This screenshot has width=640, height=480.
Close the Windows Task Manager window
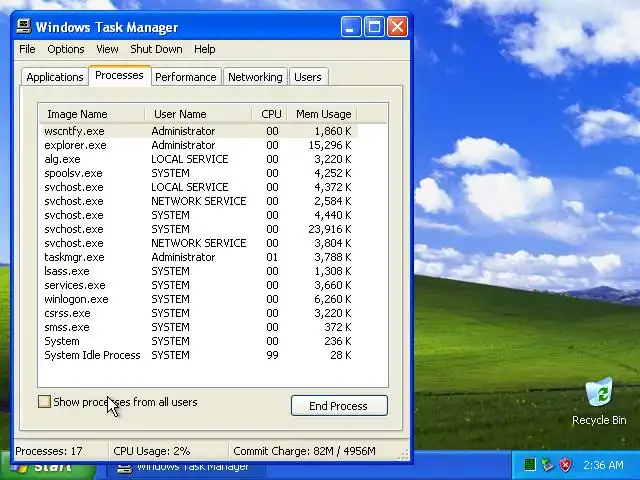[x=397, y=27]
